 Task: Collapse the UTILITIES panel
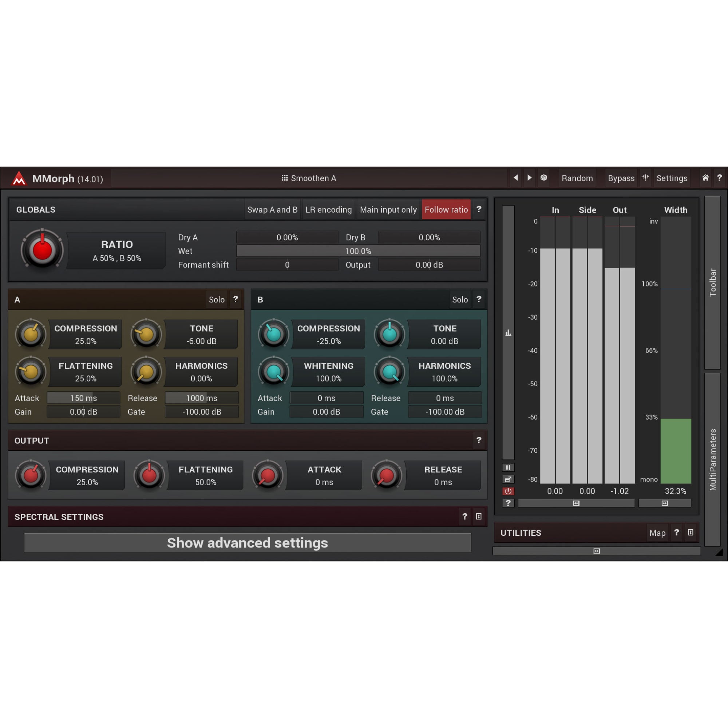pyautogui.click(x=691, y=533)
